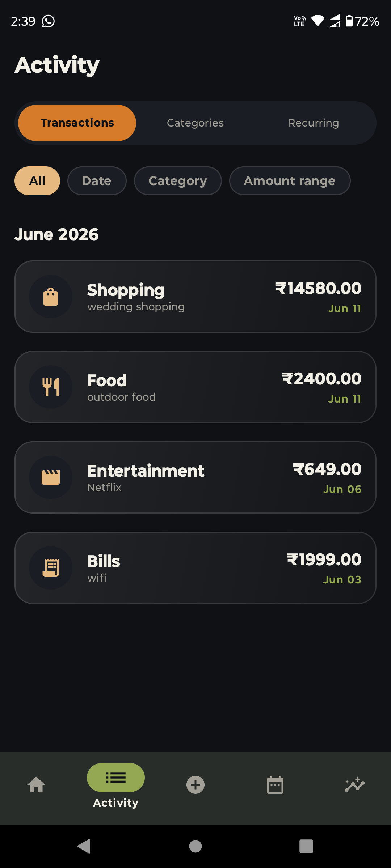Image resolution: width=391 pixels, height=868 pixels.
Task: Select the Transactions tab
Action: pos(77,123)
